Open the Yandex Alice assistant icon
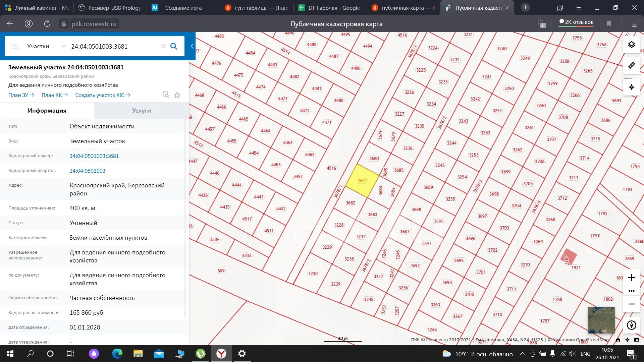 [x=94, y=354]
